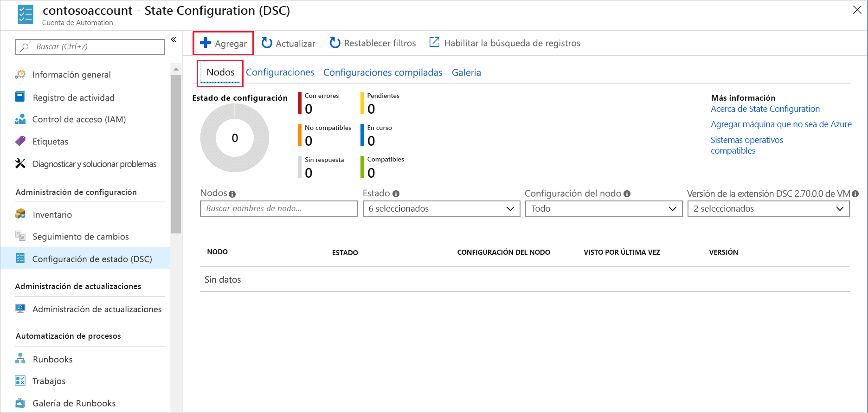Viewport: 868px width, 413px height.
Task: Select the Nodos tab
Action: pos(220,72)
